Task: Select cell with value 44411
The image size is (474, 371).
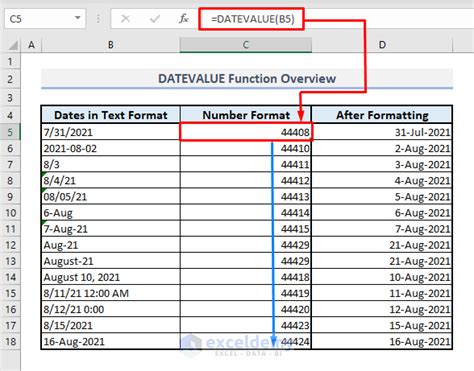Action: (x=246, y=164)
